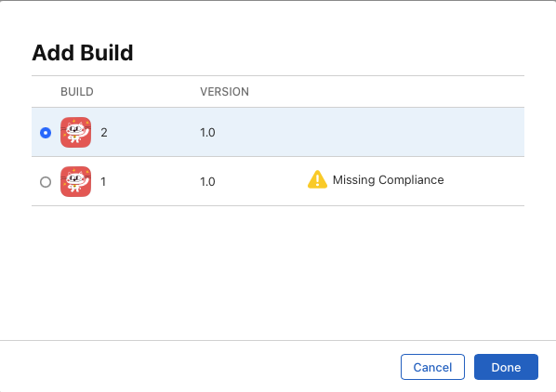The height and width of the screenshot is (392, 556).
Task: Click the BUILD column header
Action: coord(77,92)
